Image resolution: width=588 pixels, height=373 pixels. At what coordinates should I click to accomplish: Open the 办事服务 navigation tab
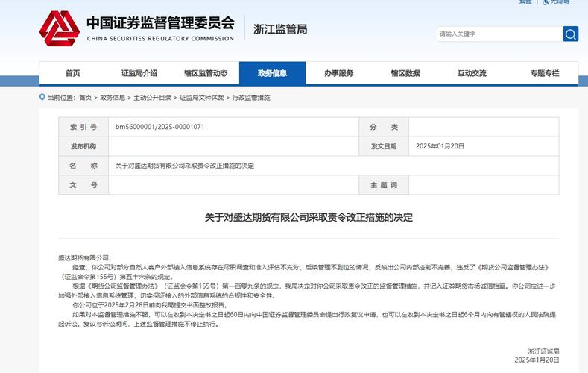(x=338, y=73)
